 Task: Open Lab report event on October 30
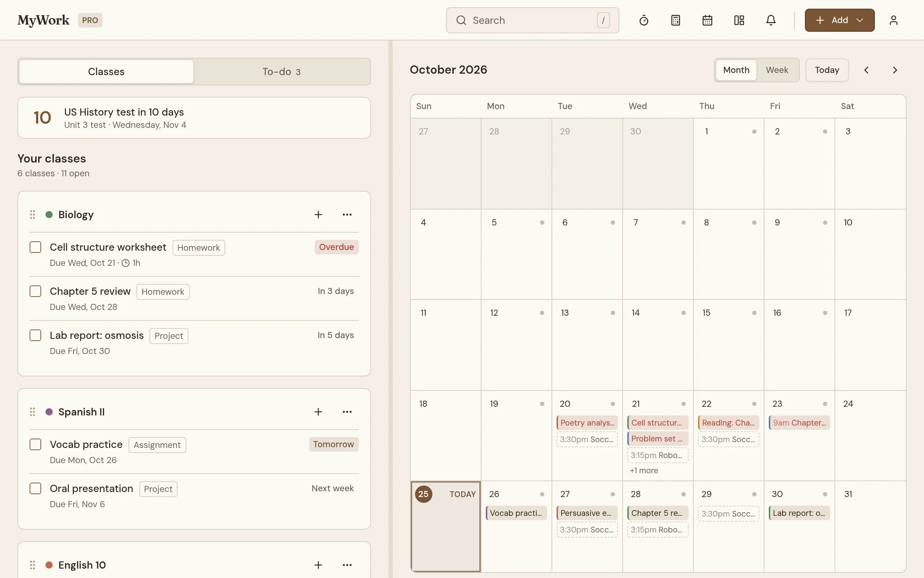click(799, 513)
